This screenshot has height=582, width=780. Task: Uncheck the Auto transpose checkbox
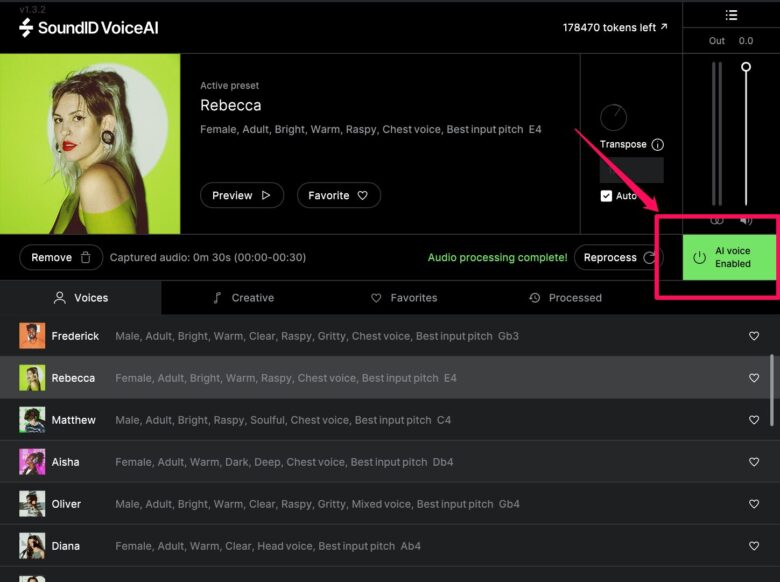click(606, 196)
